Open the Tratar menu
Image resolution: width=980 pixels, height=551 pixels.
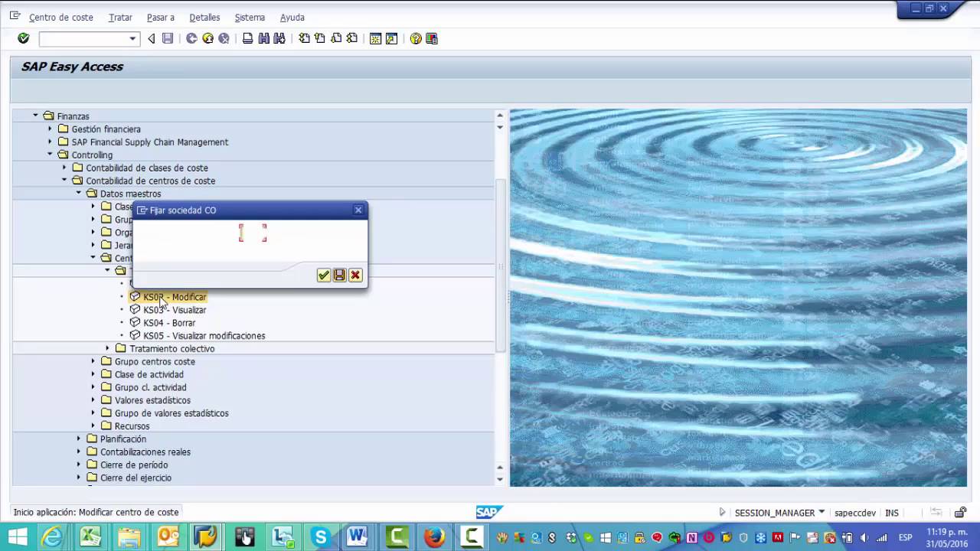[120, 17]
